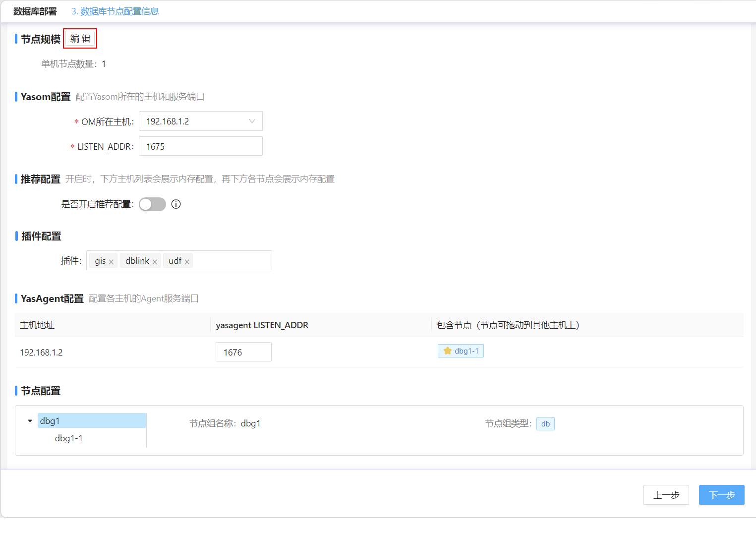756x536 pixels.
Task: Click the 包含节点 column header
Action: [x=508, y=325]
